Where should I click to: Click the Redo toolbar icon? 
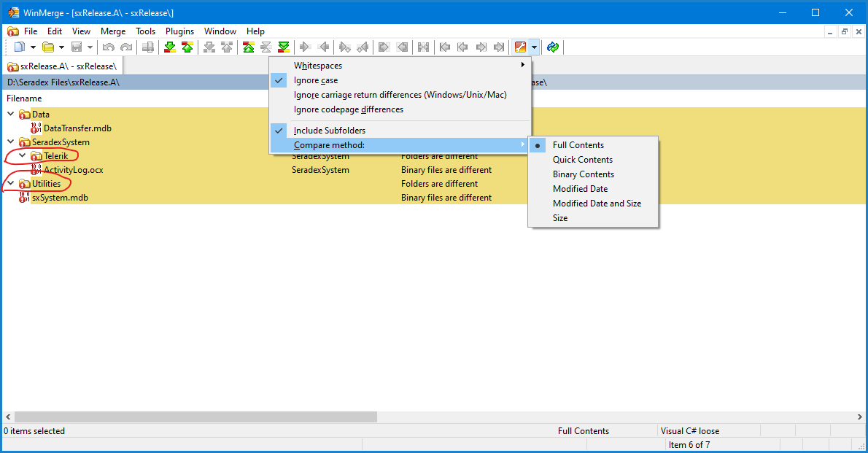(x=126, y=47)
